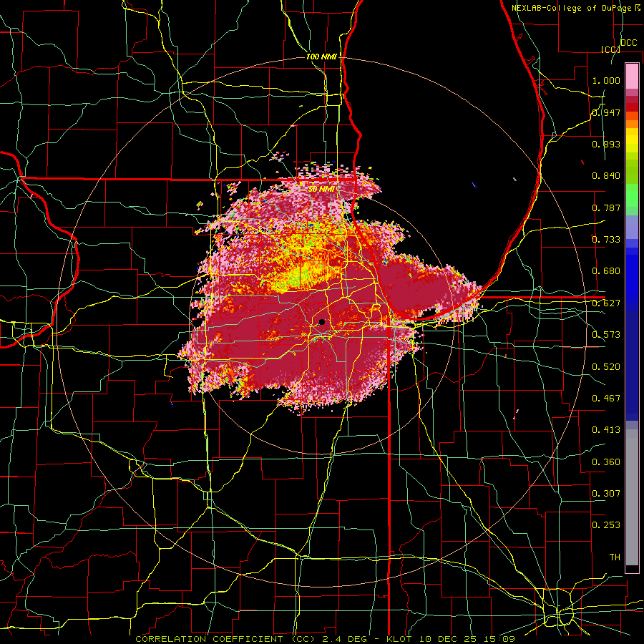The width and height of the screenshot is (644, 644).
Task: Click the 100 NMI range ring label
Action: pos(321,57)
